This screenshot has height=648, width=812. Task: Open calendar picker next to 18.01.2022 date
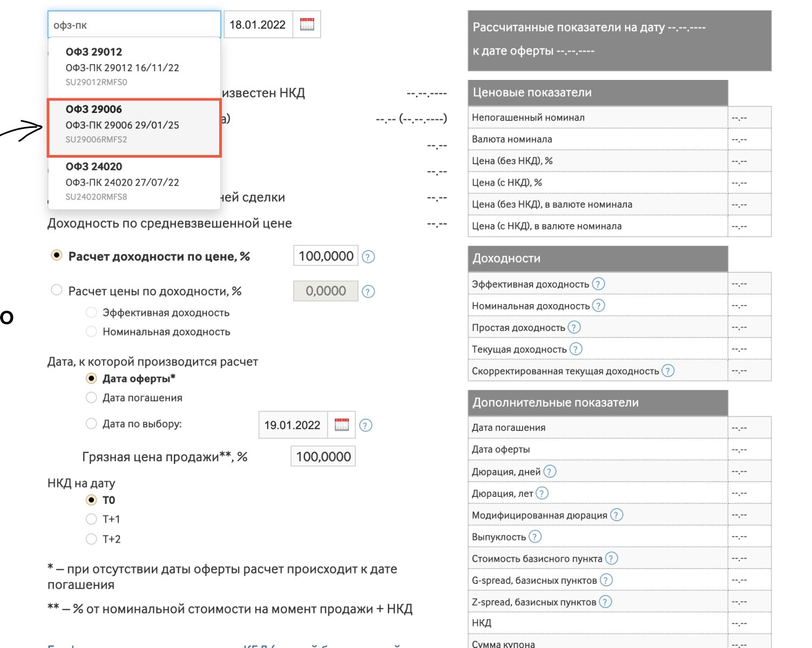tap(307, 24)
